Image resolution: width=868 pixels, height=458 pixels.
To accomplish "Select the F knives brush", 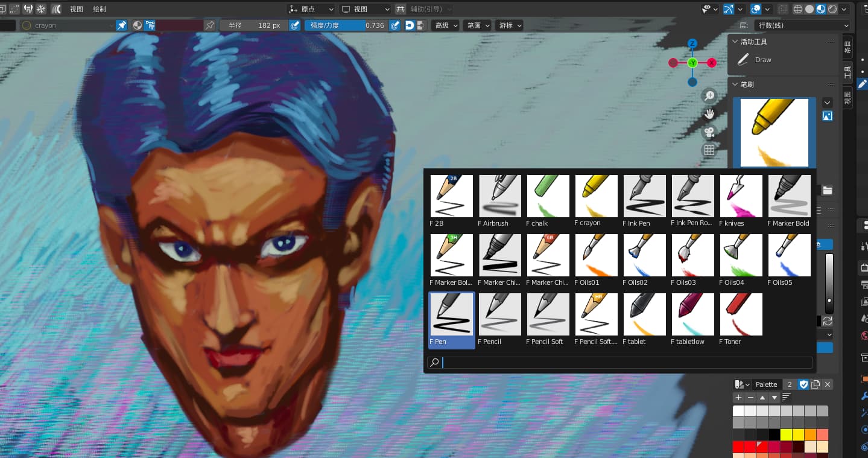I will point(741,197).
